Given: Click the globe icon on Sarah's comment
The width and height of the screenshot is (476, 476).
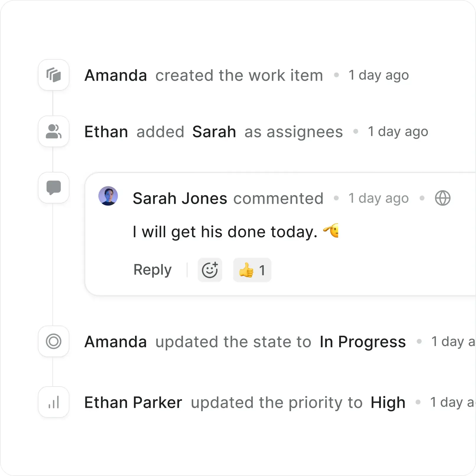Looking at the screenshot, I should pyautogui.click(x=443, y=198).
